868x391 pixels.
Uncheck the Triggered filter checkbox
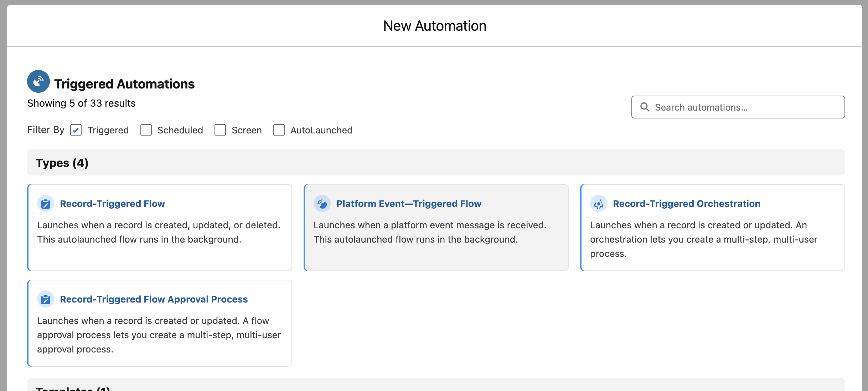(76, 130)
